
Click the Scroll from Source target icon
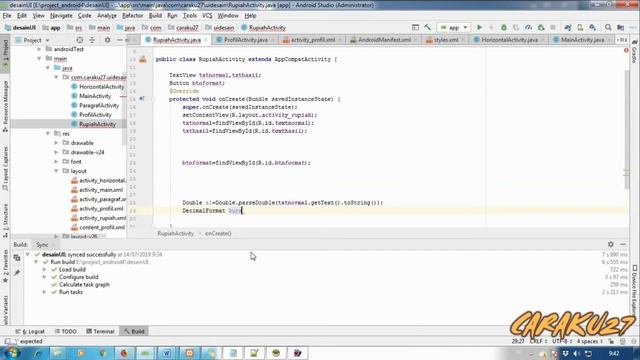[x=80, y=40]
